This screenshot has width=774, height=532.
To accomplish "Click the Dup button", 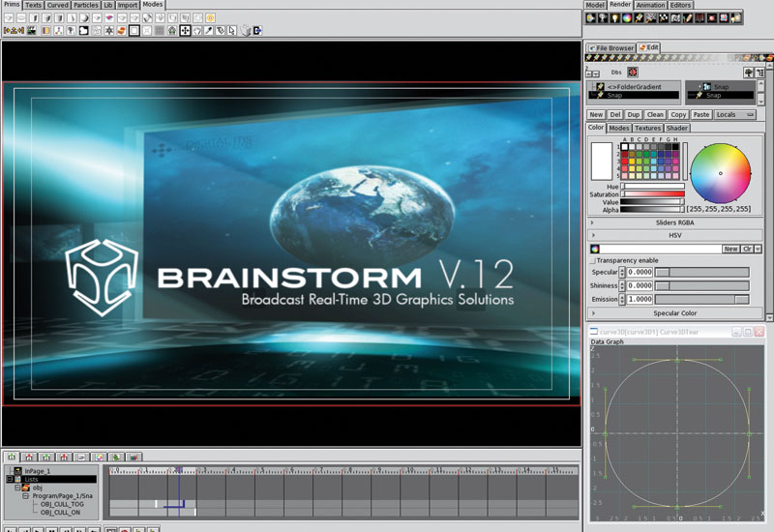I will 634,114.
